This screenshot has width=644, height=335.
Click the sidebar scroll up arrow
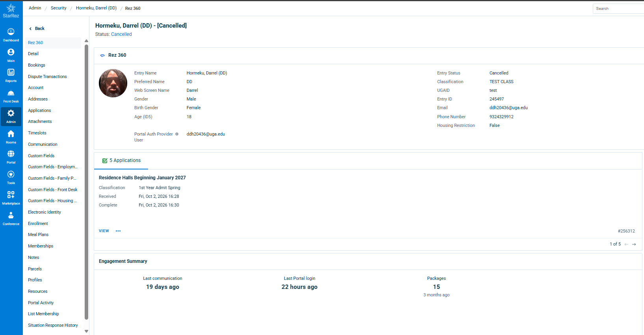click(86, 41)
